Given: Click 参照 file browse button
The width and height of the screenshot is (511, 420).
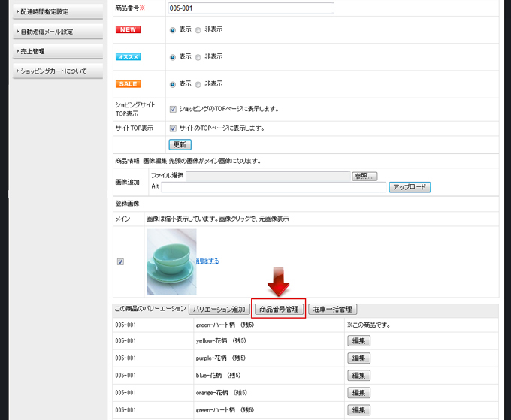Looking at the screenshot, I should point(364,176).
